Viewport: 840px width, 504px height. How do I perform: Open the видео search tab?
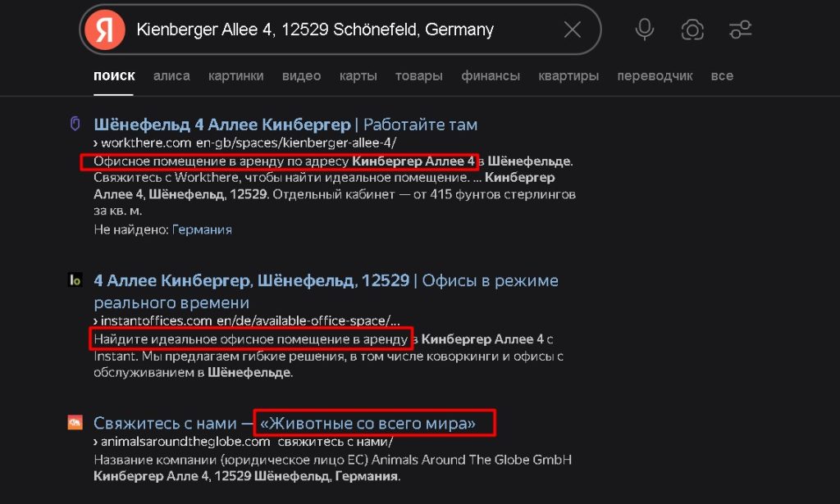click(301, 75)
